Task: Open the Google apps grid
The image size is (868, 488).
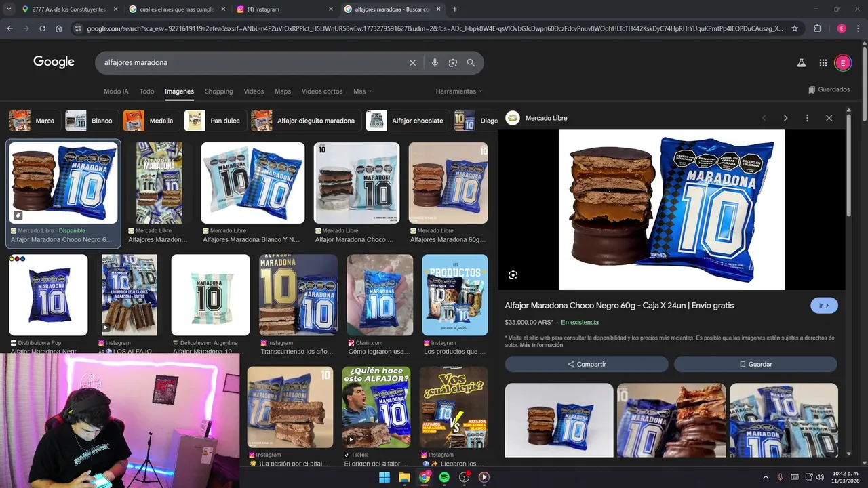Action: (x=823, y=63)
